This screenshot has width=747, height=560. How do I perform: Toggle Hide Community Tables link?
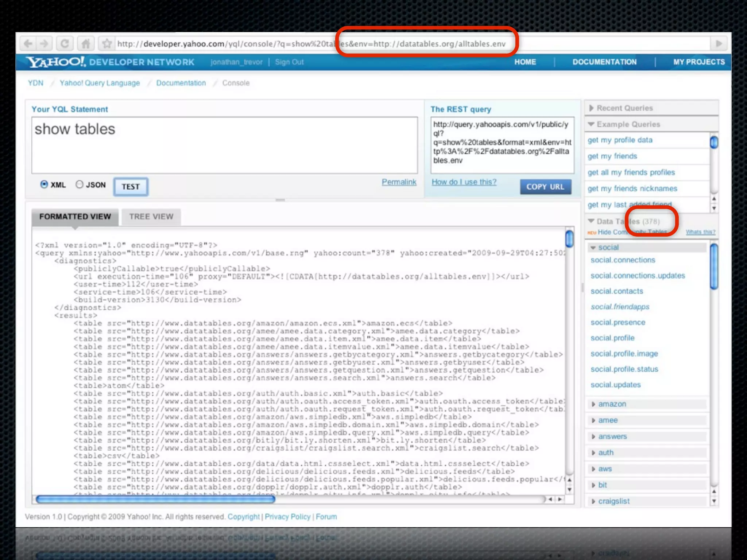coord(613,232)
